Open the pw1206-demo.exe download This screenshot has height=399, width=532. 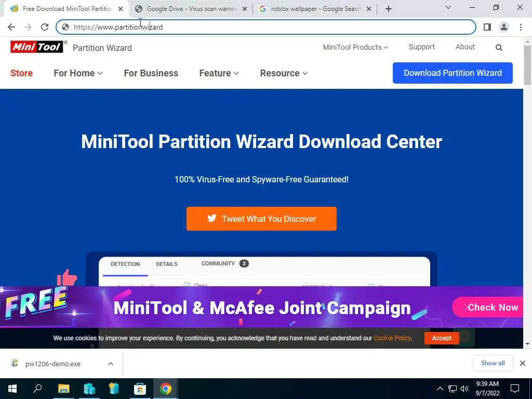tap(52, 364)
